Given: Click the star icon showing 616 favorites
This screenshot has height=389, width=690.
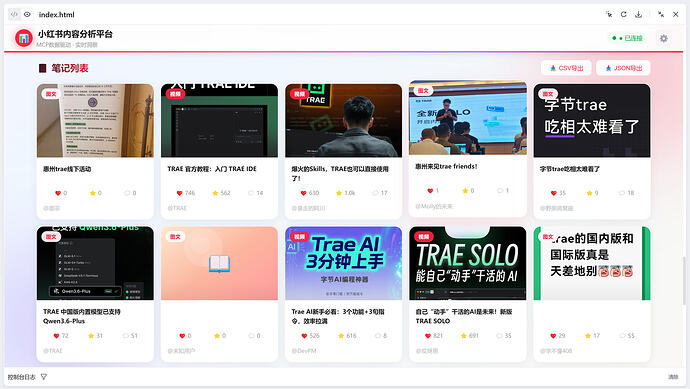Looking at the screenshot, I should [x=341, y=336].
